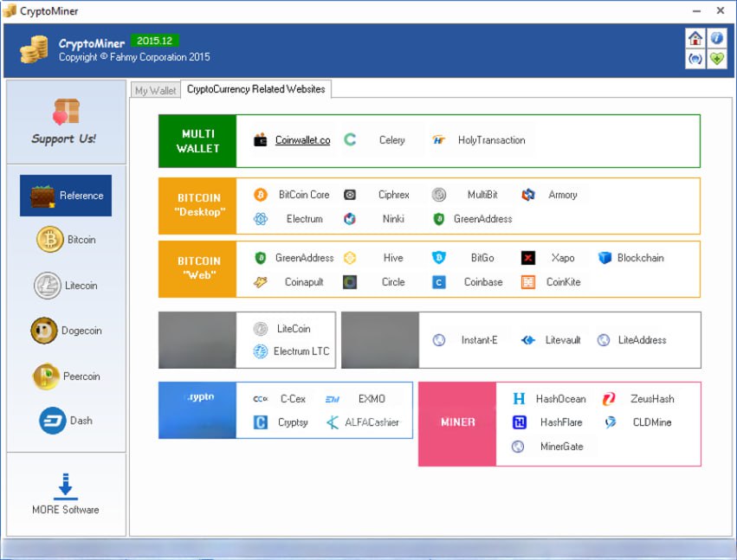Screen dimensions: 737x560
Task: Click the Support Us! button
Action: (65, 122)
